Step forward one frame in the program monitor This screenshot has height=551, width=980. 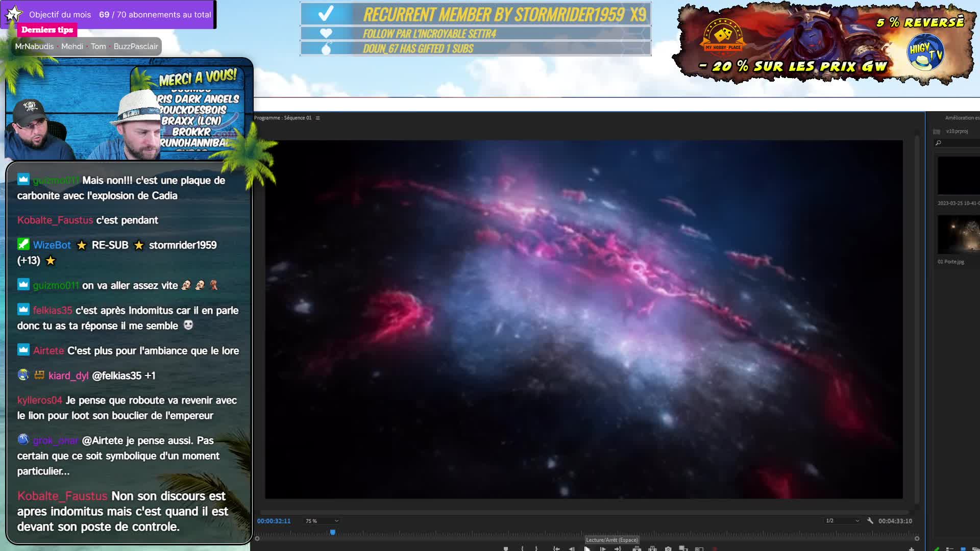tap(603, 549)
